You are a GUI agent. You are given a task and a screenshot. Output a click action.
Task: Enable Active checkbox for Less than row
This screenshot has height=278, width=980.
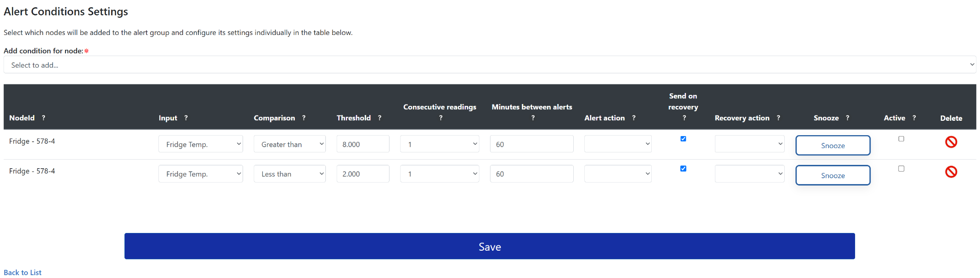coord(901,169)
